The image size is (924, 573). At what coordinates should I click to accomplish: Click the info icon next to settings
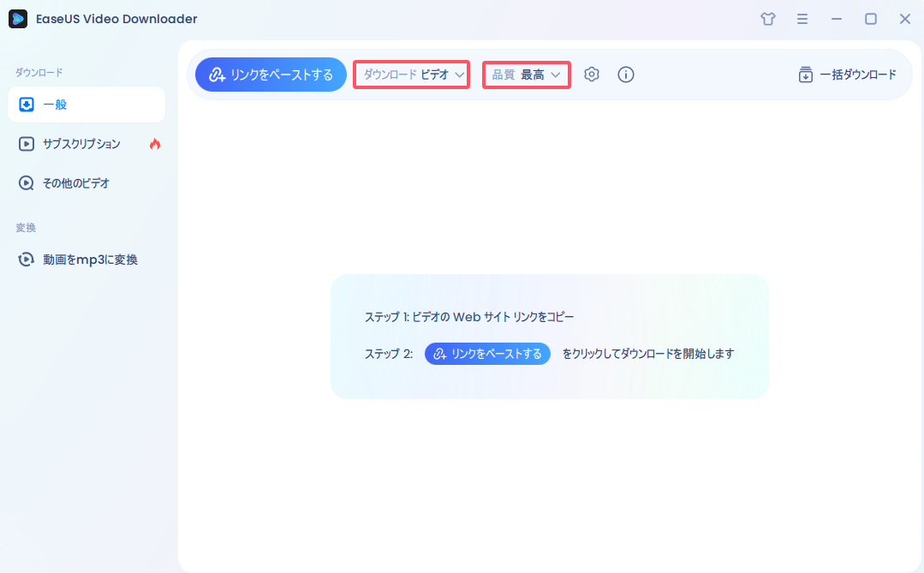(x=626, y=75)
